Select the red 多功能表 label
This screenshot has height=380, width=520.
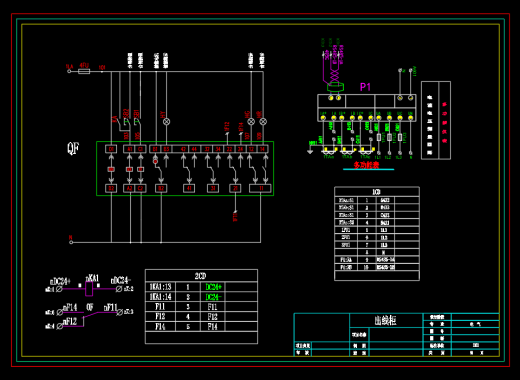point(366,165)
